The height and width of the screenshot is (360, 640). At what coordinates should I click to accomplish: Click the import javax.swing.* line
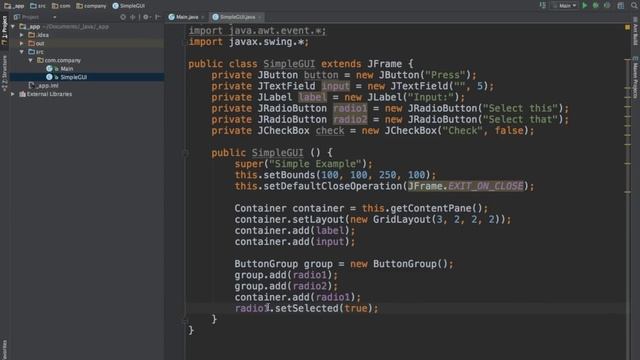(249, 42)
